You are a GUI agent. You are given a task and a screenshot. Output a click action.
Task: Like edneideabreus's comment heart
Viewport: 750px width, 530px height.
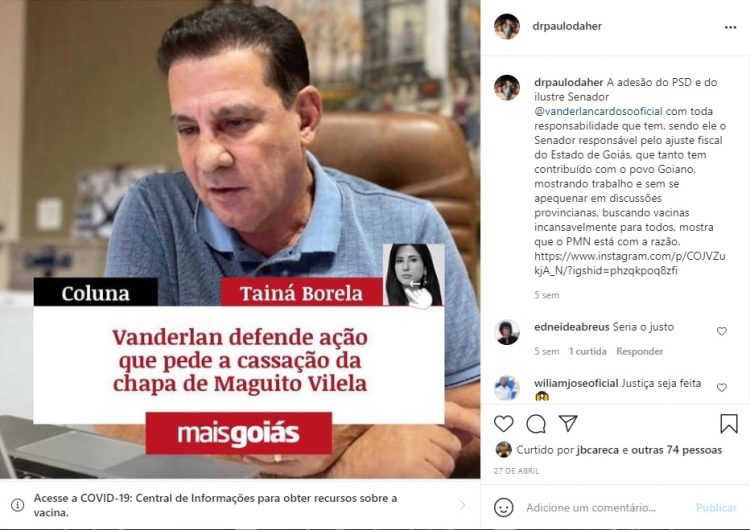[x=722, y=331]
